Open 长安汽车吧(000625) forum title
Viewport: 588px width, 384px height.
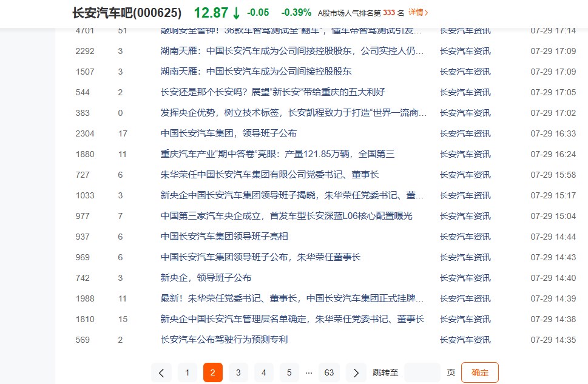(127, 13)
